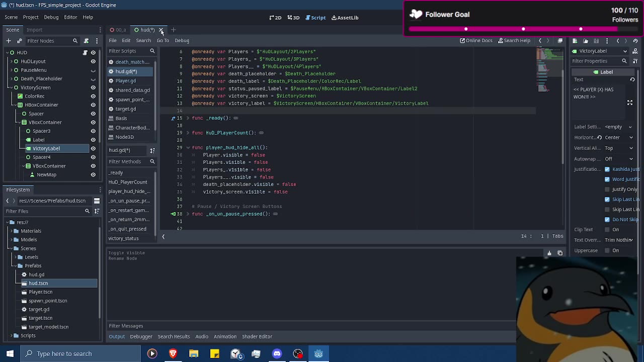This screenshot has height=362, width=644.
Task: Click the Online Docs link
Action: [476, 41]
